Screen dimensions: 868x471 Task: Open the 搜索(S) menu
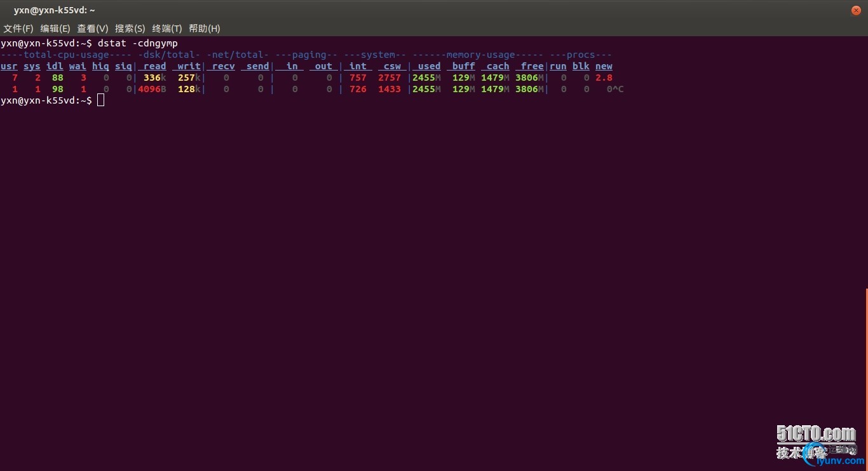point(130,29)
